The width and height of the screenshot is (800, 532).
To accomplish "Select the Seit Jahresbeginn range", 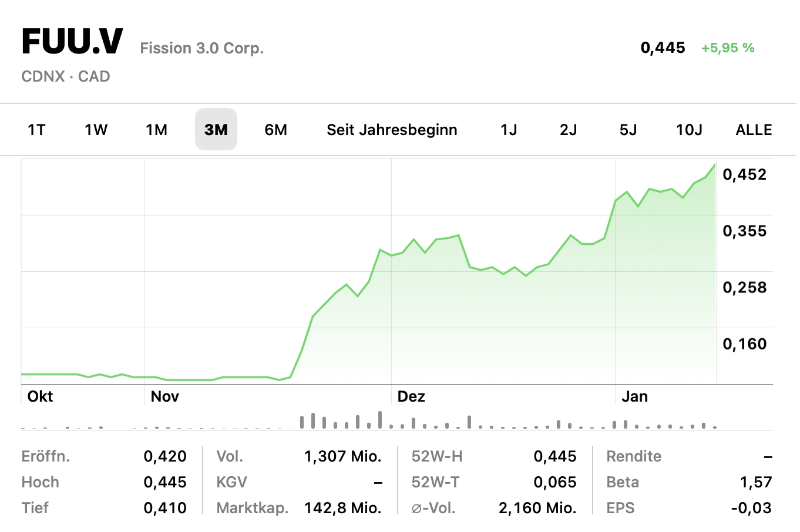I will point(392,130).
